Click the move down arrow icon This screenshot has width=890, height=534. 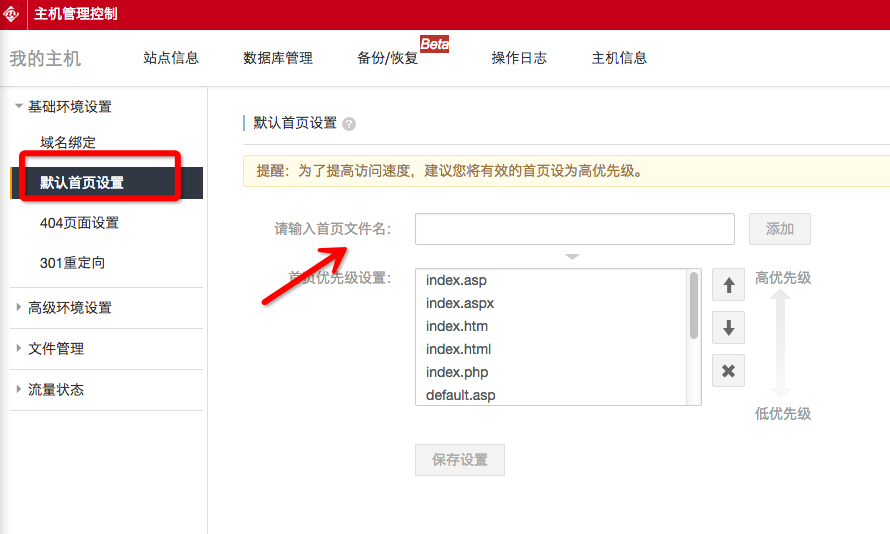point(728,327)
